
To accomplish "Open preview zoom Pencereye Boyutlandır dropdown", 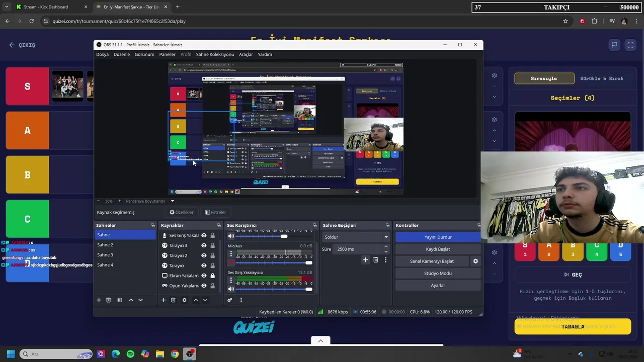I will (x=173, y=201).
